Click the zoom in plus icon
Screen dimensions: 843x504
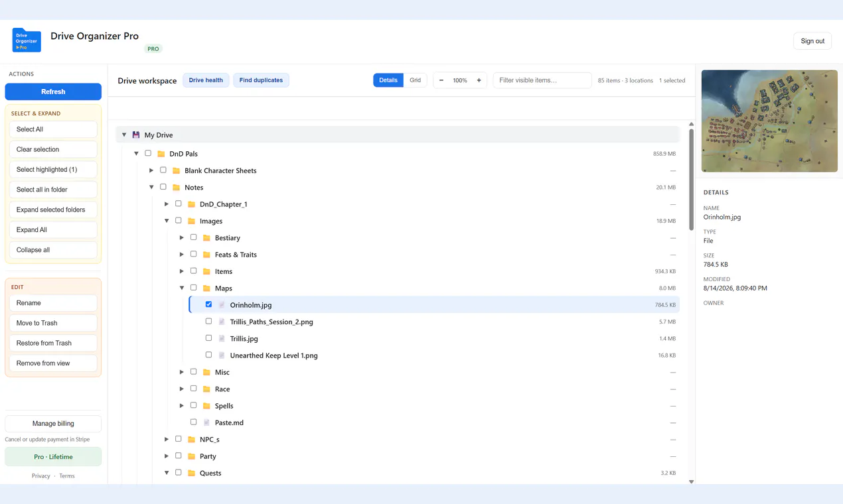click(479, 80)
